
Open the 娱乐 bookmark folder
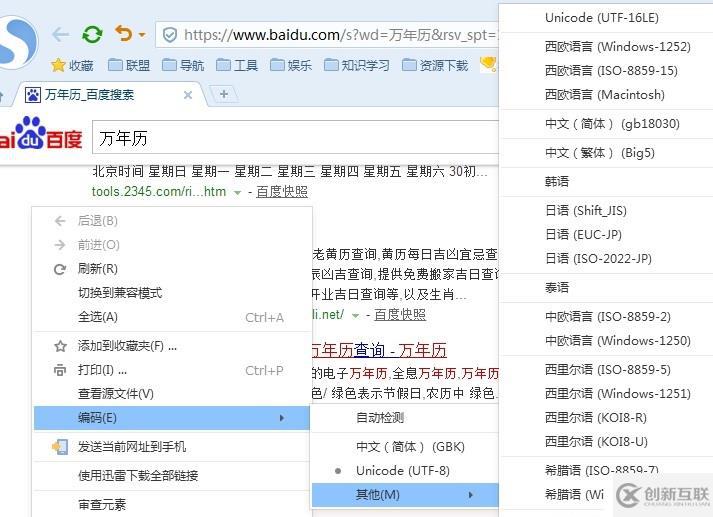(x=291, y=65)
